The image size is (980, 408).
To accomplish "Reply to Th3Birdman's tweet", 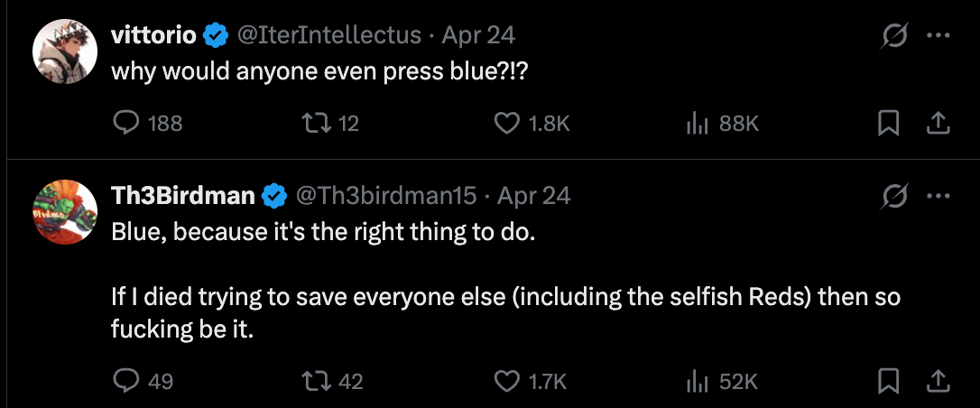I will pos(125,381).
